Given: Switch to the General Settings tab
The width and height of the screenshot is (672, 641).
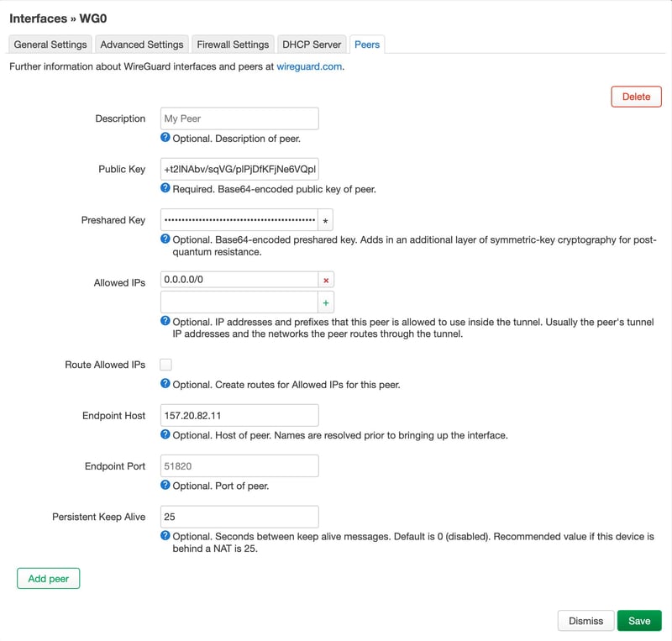Looking at the screenshot, I should pos(50,45).
